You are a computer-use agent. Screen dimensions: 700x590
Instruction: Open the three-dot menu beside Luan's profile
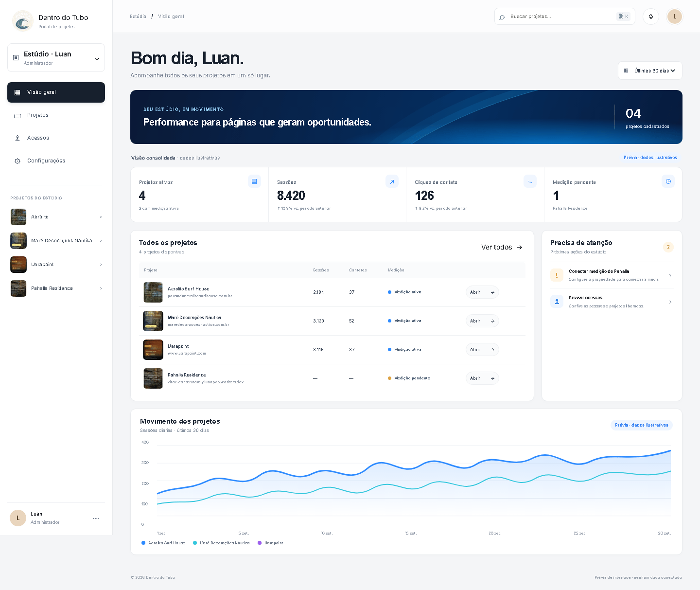(96, 518)
